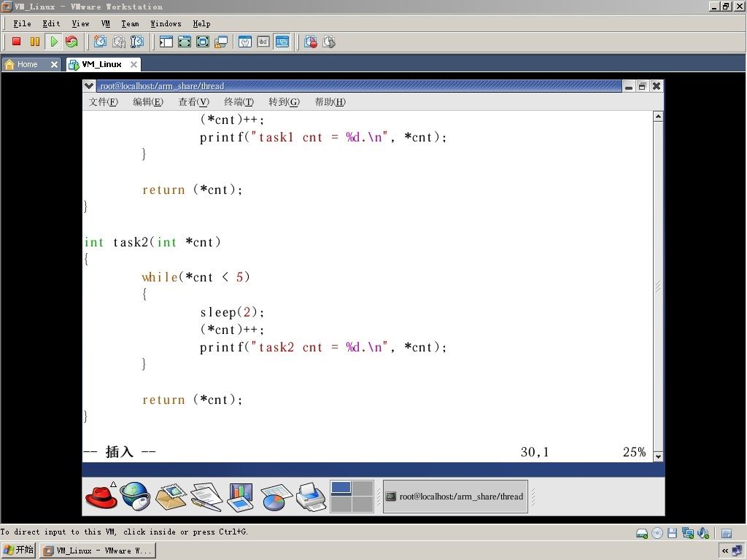Open the 查看(V) terminal menu
Viewport: 747px width, 560px height.
(x=193, y=101)
